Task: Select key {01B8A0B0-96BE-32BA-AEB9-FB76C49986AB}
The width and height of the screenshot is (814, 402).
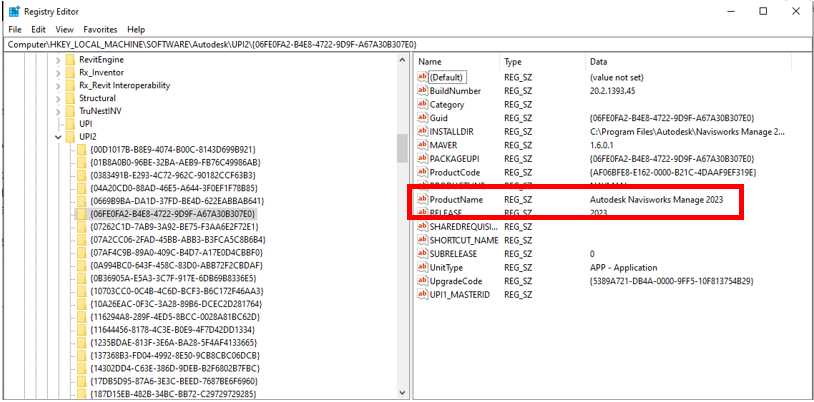Action: [x=175, y=163]
